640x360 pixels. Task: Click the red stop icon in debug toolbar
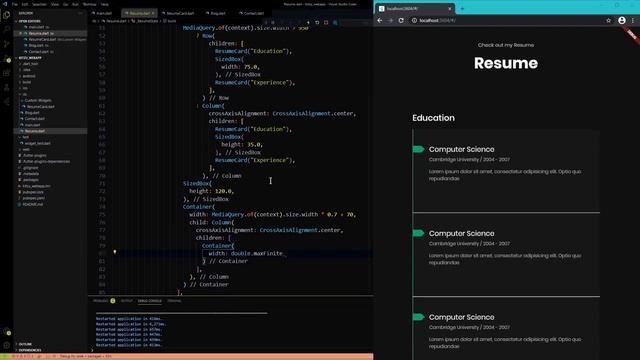pyautogui.click(x=326, y=22)
